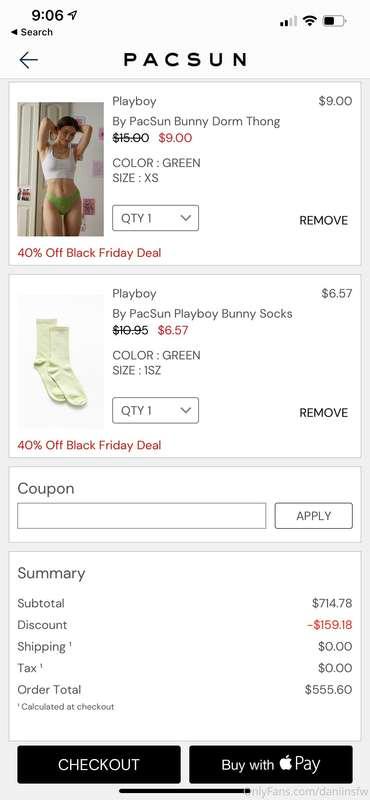Tap the PACSUN logo header

pyautogui.click(x=185, y=60)
